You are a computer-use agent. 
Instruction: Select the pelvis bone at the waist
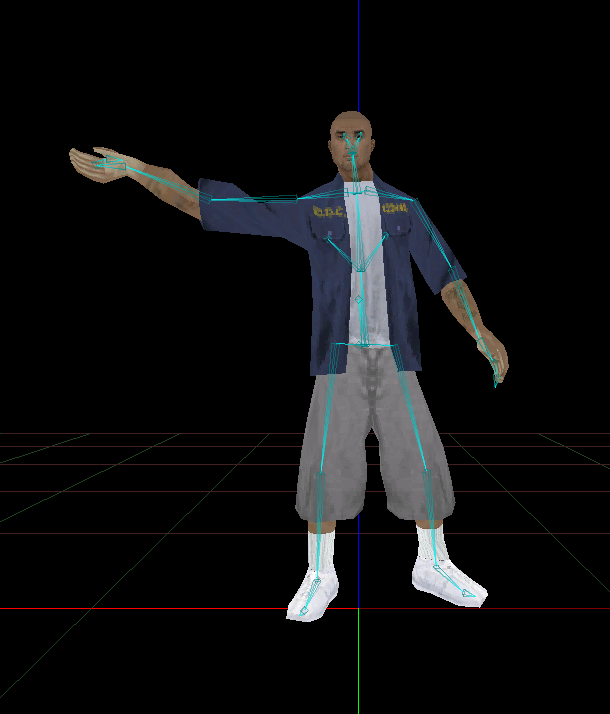[x=364, y=345]
